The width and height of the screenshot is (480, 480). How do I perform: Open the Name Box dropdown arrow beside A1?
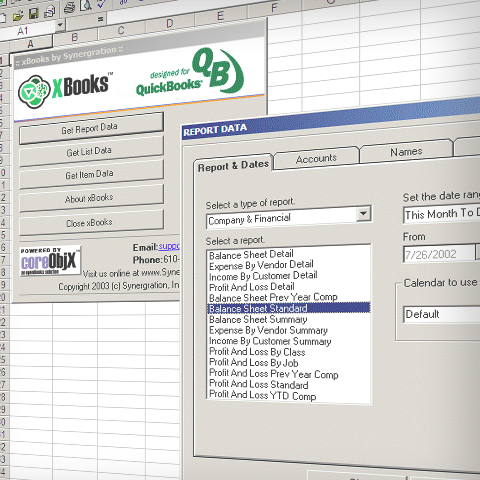point(60,25)
